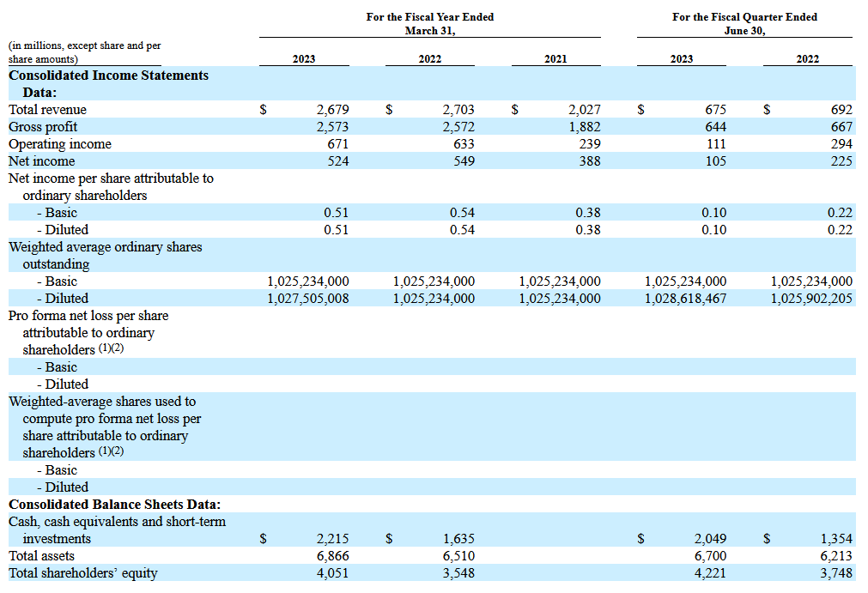Click 'For the Fiscal Year Ended March 31' header

coord(430,24)
